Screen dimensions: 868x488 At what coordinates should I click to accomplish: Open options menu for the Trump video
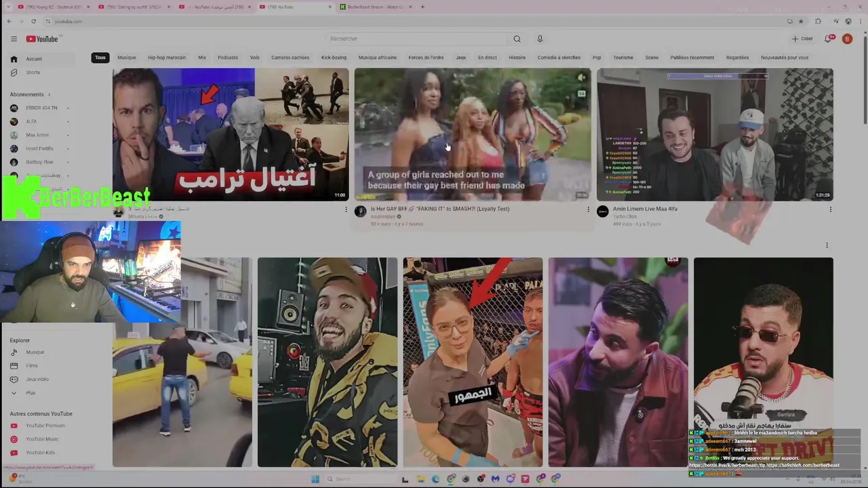tap(346, 209)
